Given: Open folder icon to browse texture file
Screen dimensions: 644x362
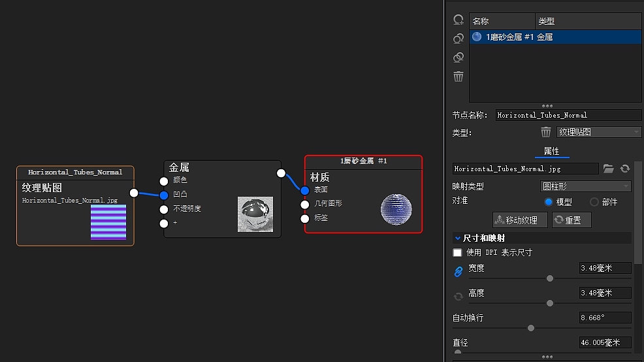Looking at the screenshot, I should [x=608, y=169].
